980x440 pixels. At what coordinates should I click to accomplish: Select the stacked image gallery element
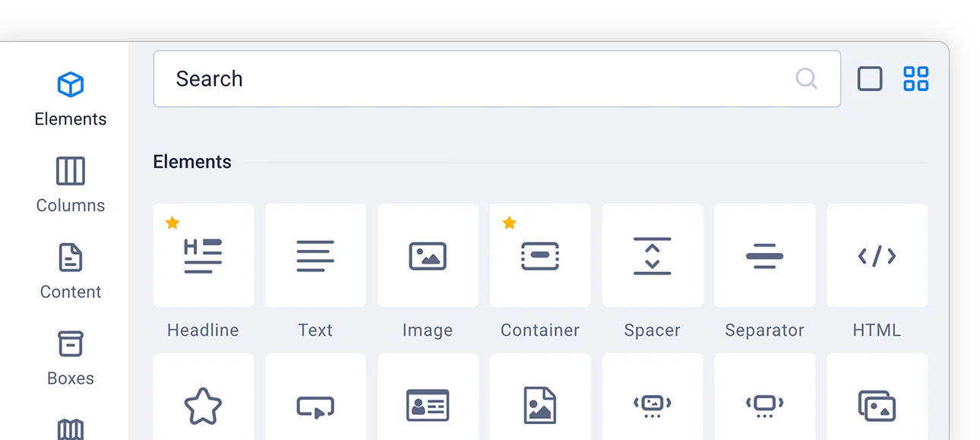pos(877,397)
